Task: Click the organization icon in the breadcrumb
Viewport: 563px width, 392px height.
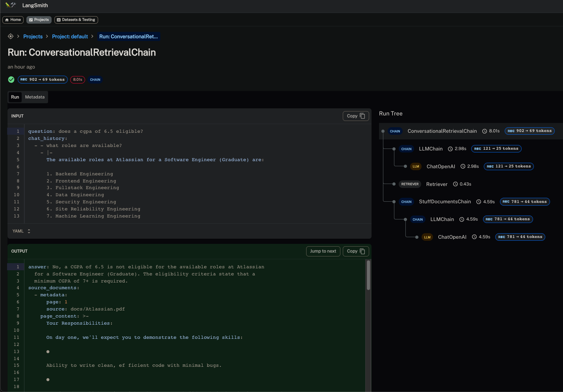Action: (11, 36)
